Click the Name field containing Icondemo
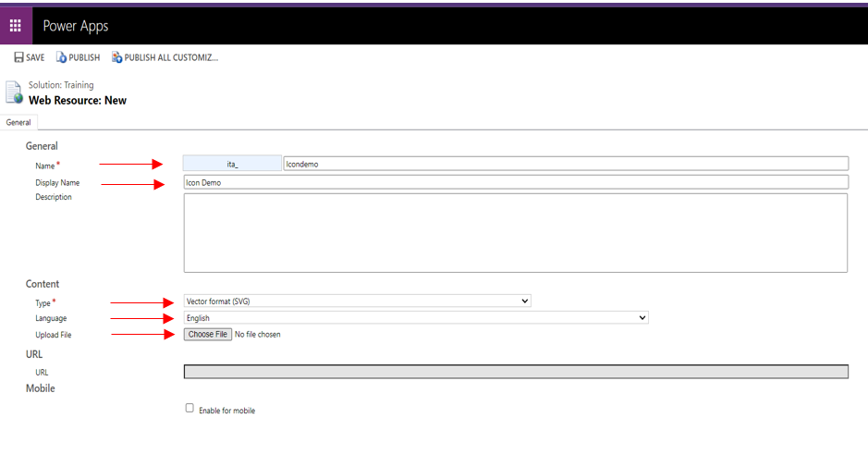Viewport: 868px width, 467px height. 565,164
